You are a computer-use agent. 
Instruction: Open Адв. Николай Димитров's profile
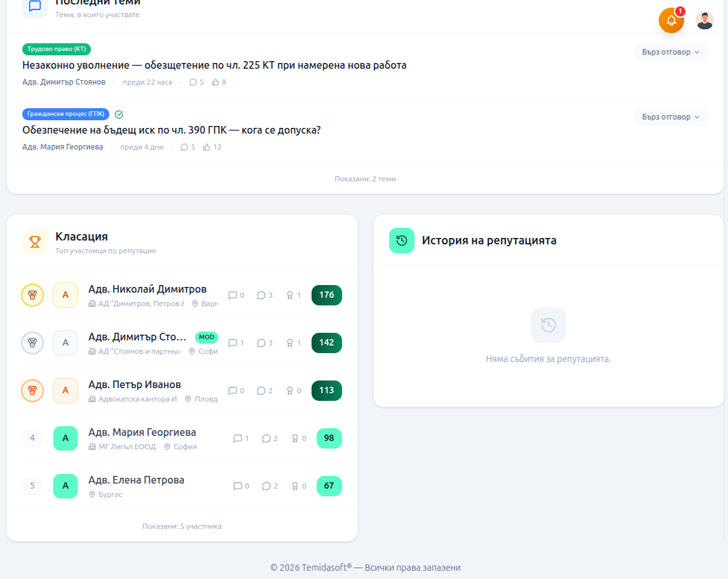(148, 289)
